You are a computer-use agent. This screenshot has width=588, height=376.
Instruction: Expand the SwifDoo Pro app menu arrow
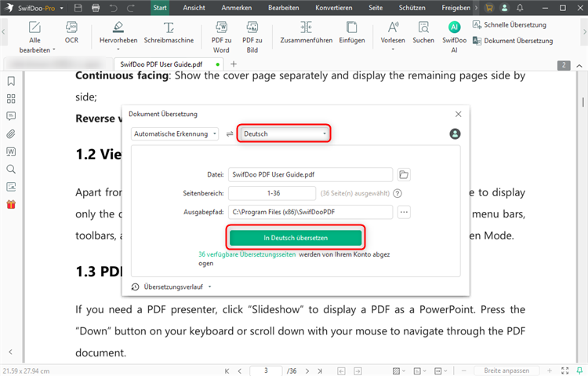coord(61,8)
